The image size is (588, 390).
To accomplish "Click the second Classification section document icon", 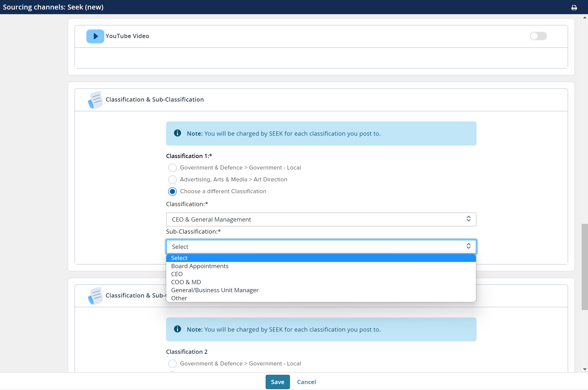I will point(95,295).
